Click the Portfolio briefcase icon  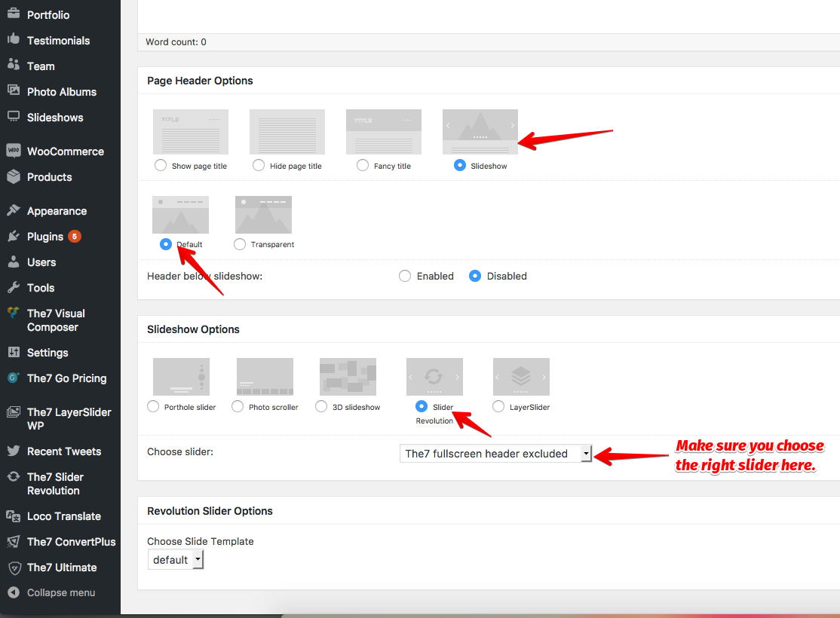point(14,14)
